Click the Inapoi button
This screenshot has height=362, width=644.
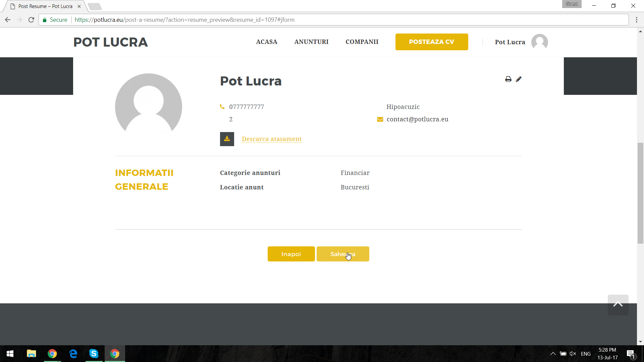[x=291, y=254]
